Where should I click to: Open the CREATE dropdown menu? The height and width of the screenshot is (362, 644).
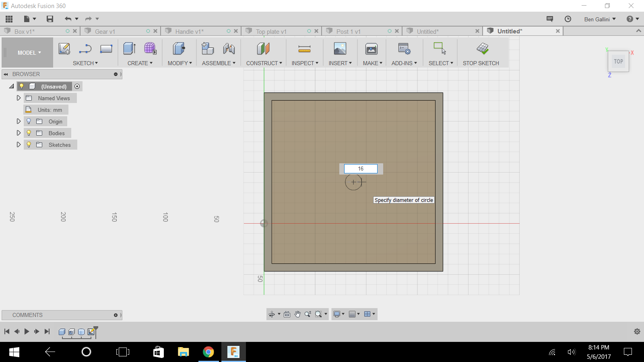[x=140, y=63]
